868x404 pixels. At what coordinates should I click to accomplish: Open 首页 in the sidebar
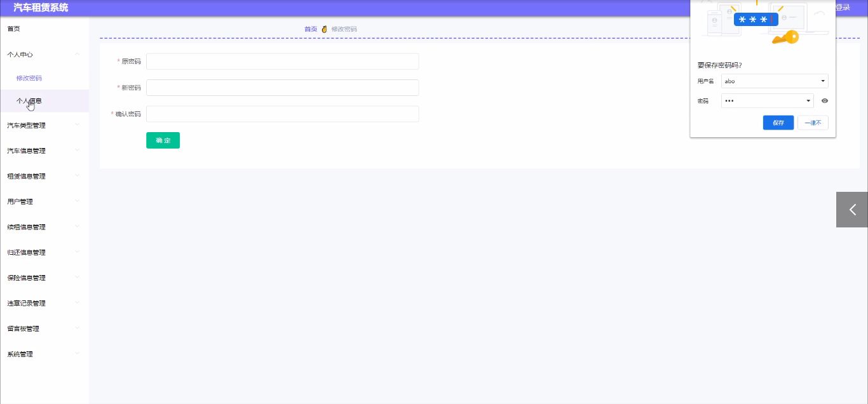click(x=44, y=29)
